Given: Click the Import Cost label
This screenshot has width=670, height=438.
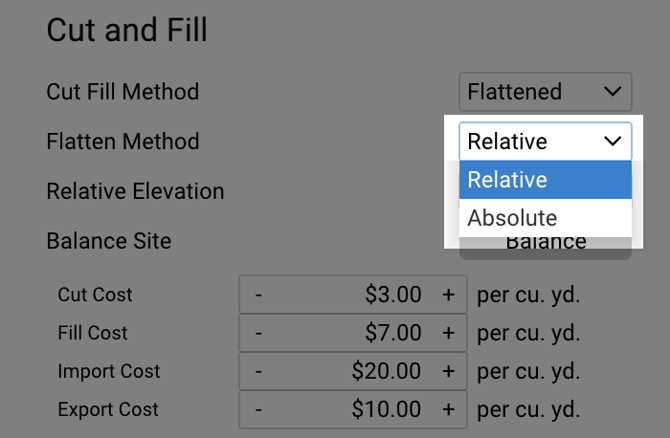Looking at the screenshot, I should pos(109,371).
